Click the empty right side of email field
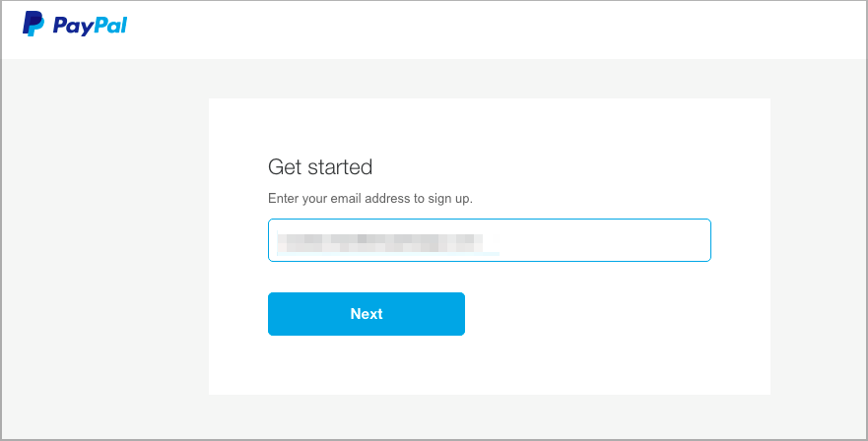 (603, 240)
